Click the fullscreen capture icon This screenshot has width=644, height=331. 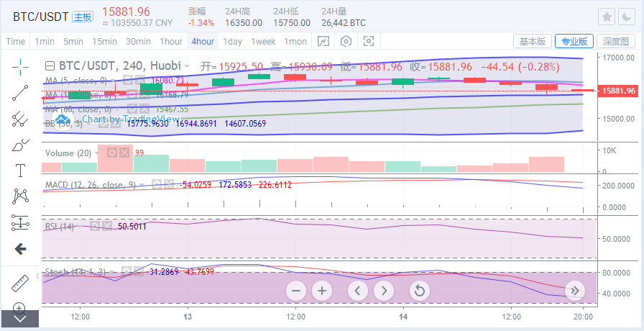pos(369,41)
